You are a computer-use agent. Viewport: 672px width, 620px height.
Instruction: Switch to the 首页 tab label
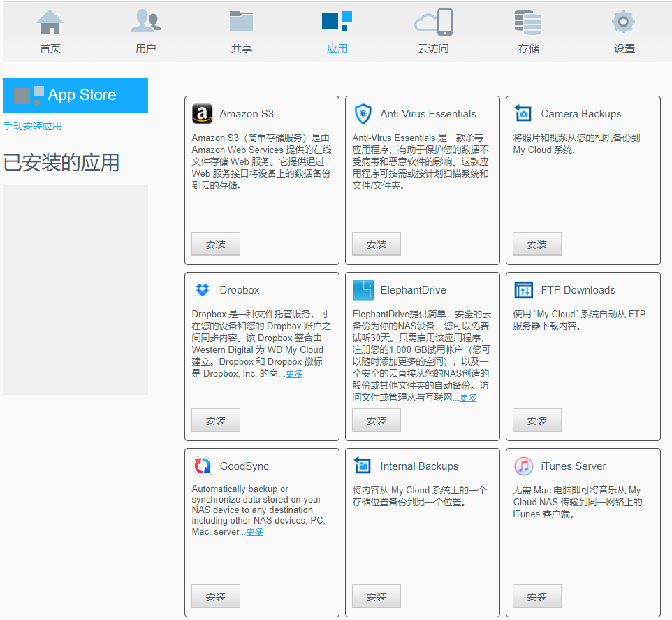click(50, 48)
